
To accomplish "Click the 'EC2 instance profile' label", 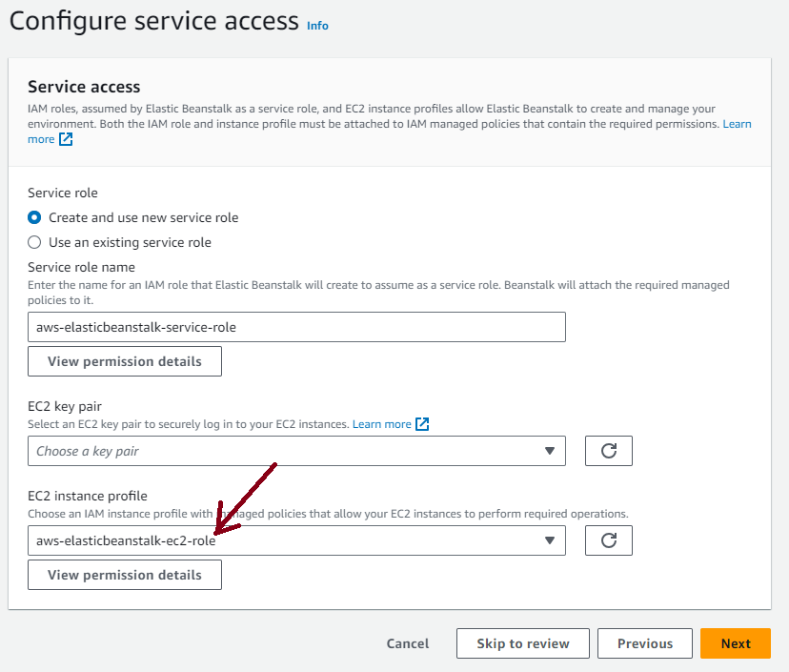I will tap(88, 496).
